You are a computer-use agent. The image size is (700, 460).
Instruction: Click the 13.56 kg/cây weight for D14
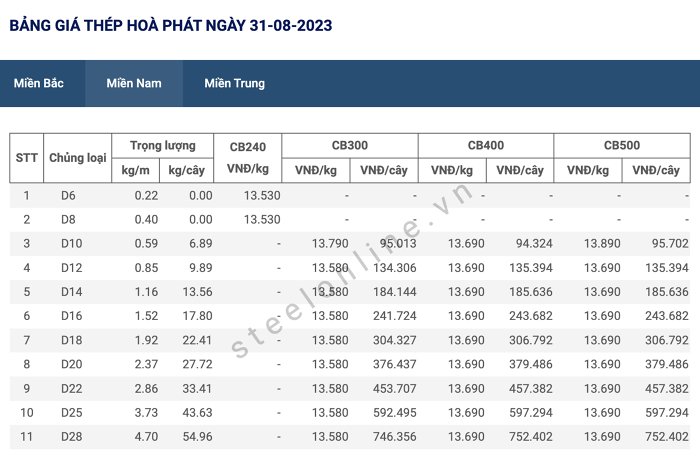coord(197,292)
